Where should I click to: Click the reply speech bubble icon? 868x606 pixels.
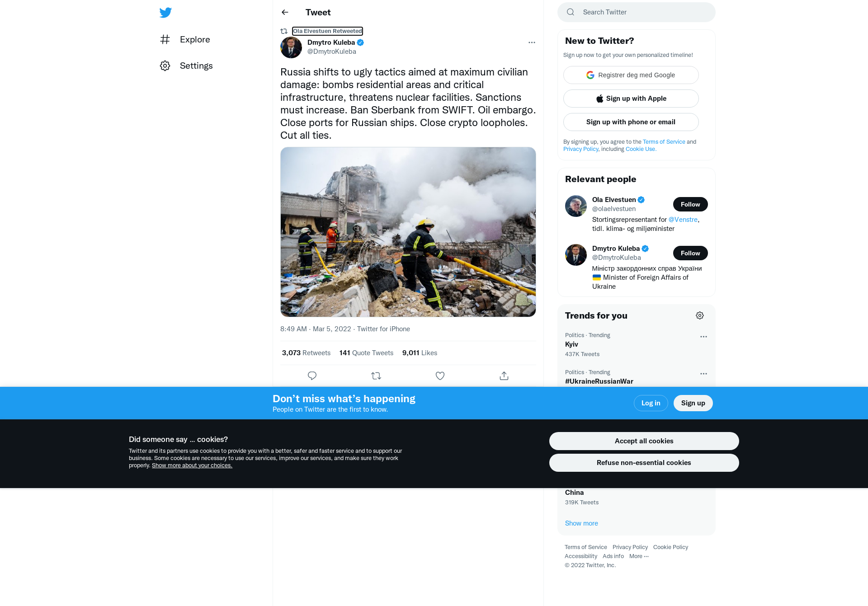tap(312, 376)
